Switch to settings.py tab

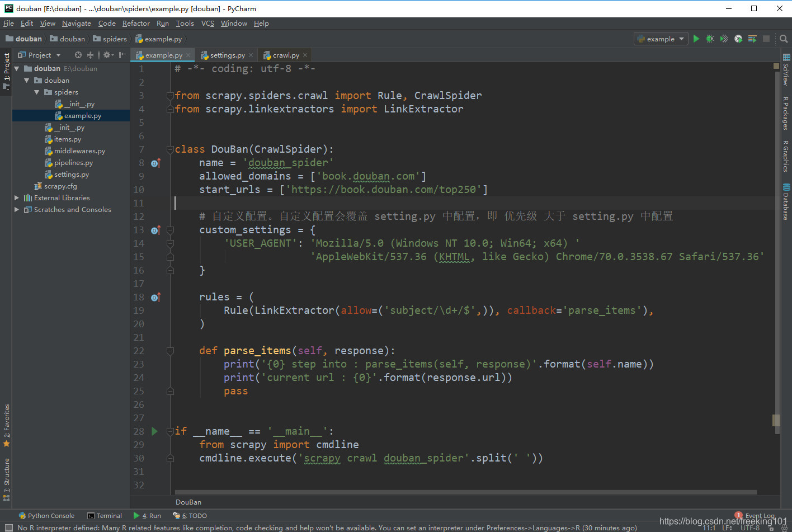[227, 55]
